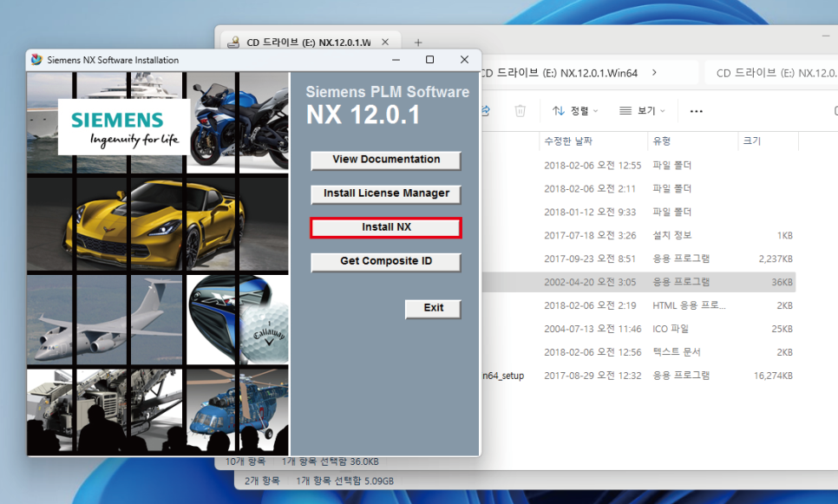This screenshot has height=504, width=838.
Task: Add a new File Explorer tab
Action: coord(418,43)
